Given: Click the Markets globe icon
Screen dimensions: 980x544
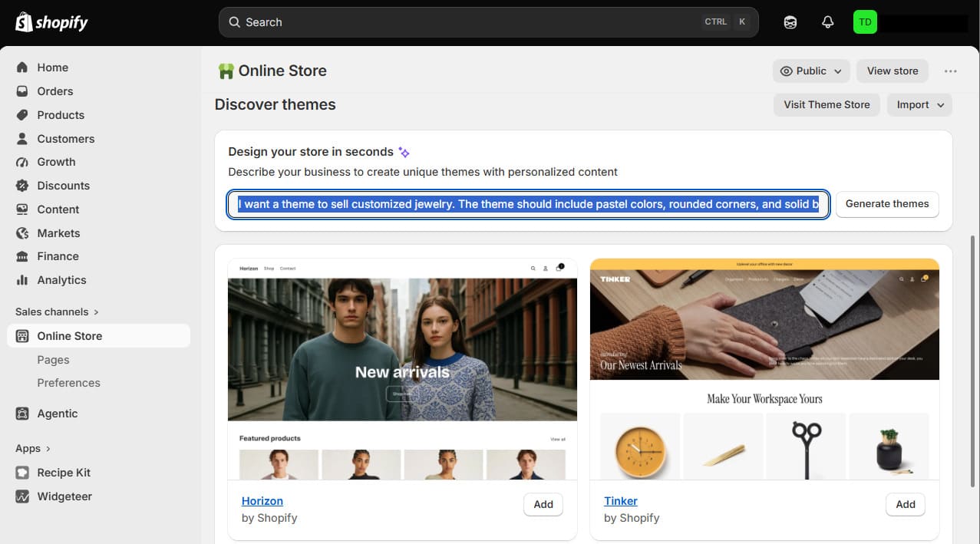Looking at the screenshot, I should click(22, 233).
